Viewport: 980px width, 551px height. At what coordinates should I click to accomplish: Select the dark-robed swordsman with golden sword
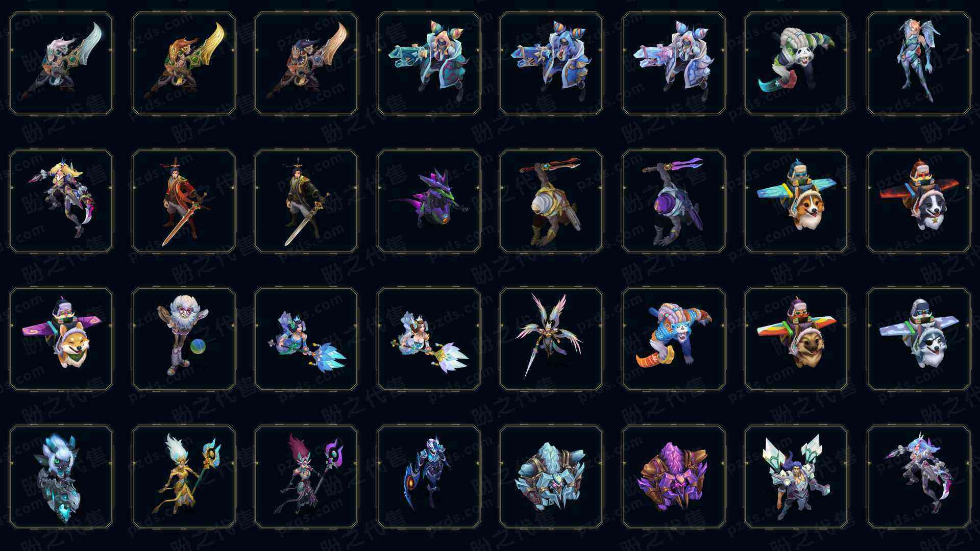pos(306,201)
